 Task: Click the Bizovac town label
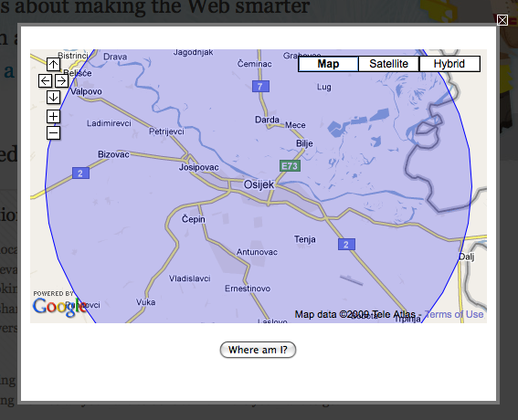click(113, 154)
